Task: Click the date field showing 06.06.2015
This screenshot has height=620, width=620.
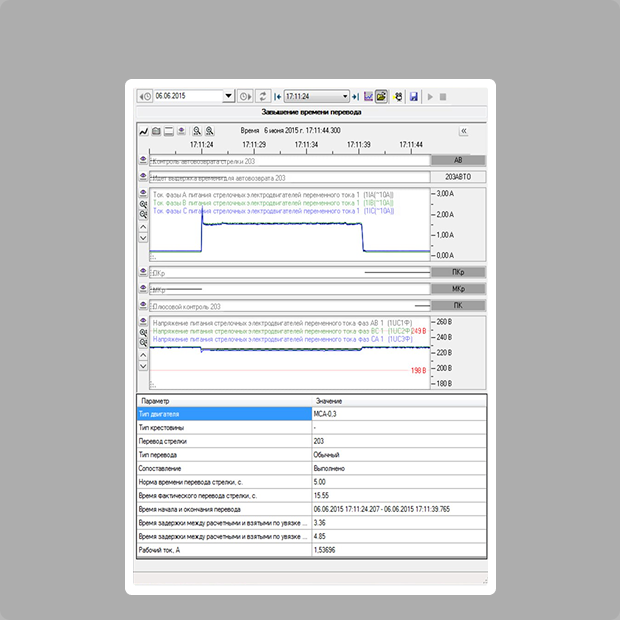Action: coord(188,96)
